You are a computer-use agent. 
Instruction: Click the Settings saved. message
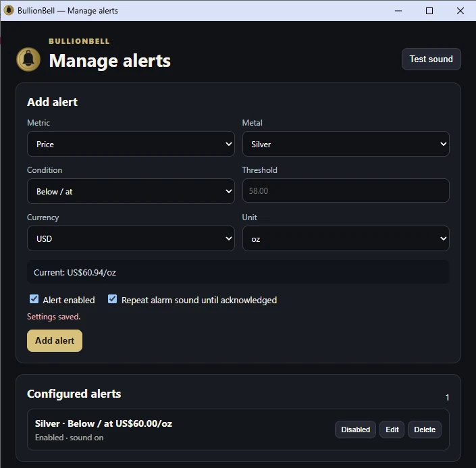(54, 317)
